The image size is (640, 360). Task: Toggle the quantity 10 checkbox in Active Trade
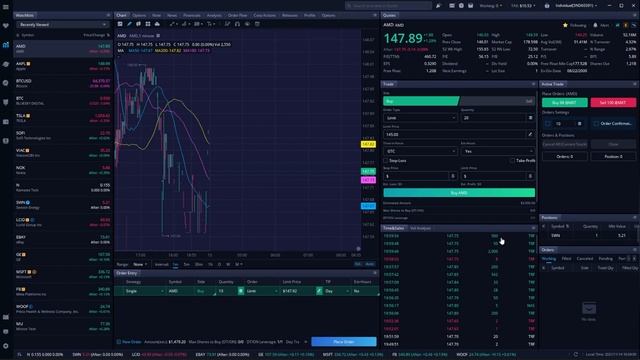tap(548, 123)
